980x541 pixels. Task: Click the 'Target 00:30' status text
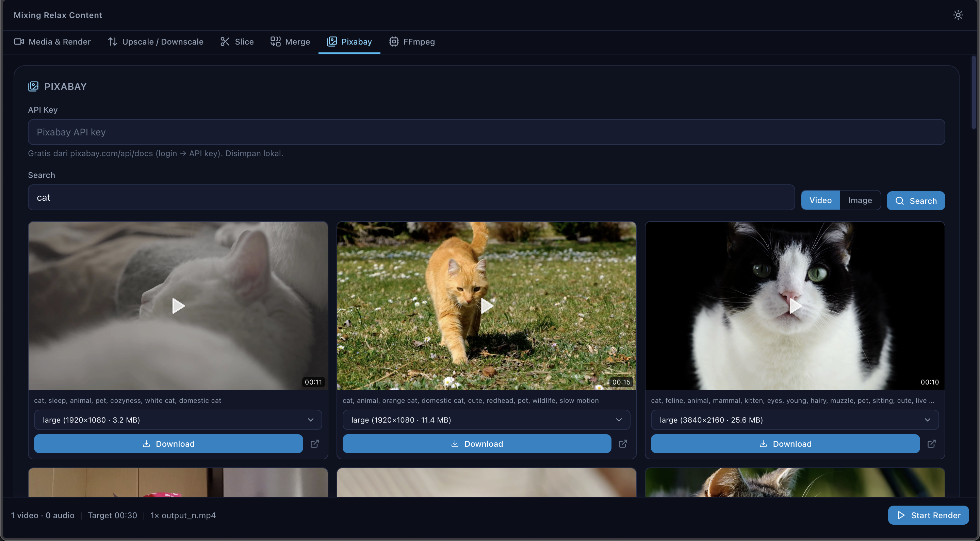[x=112, y=515]
